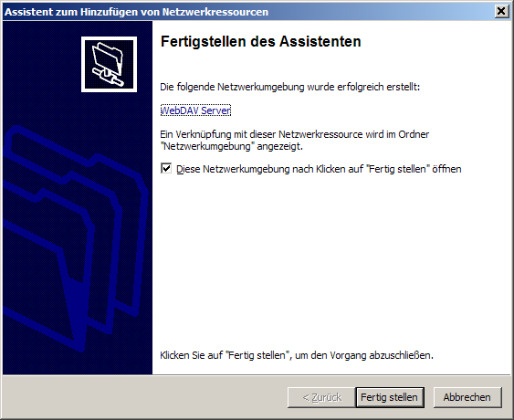Screen dimensions: 514x420
Task: Open the WebDAV Server link
Action: [x=195, y=110]
